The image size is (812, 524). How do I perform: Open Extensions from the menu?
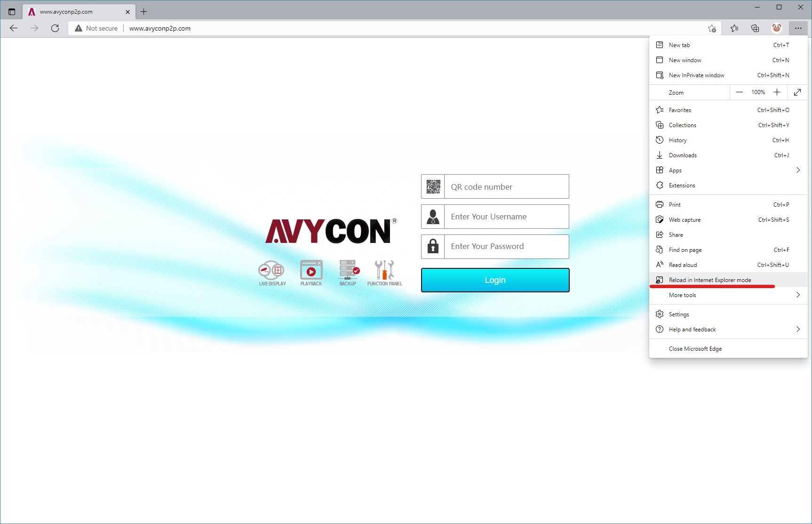click(x=728, y=185)
